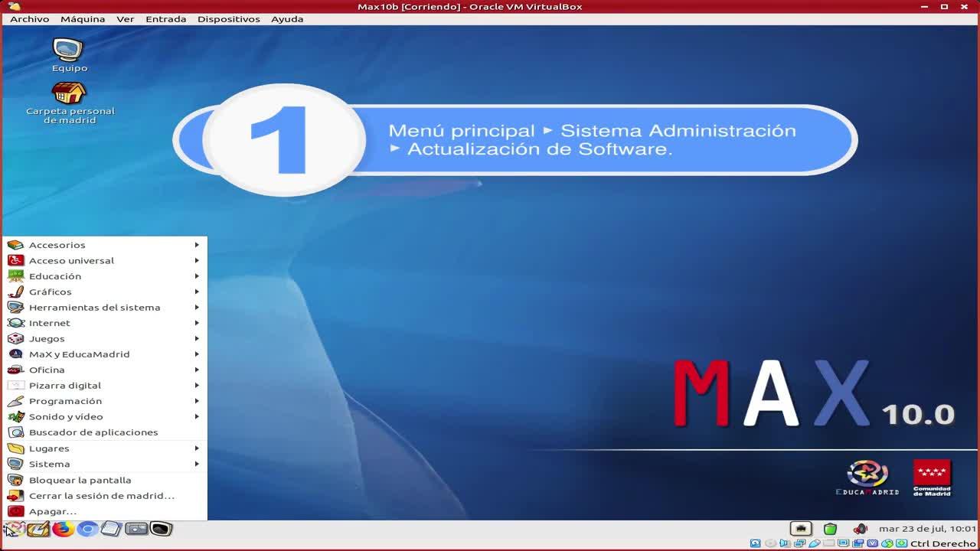980x551 pixels.
Task: Expand the Programación submenu
Action: (x=104, y=401)
